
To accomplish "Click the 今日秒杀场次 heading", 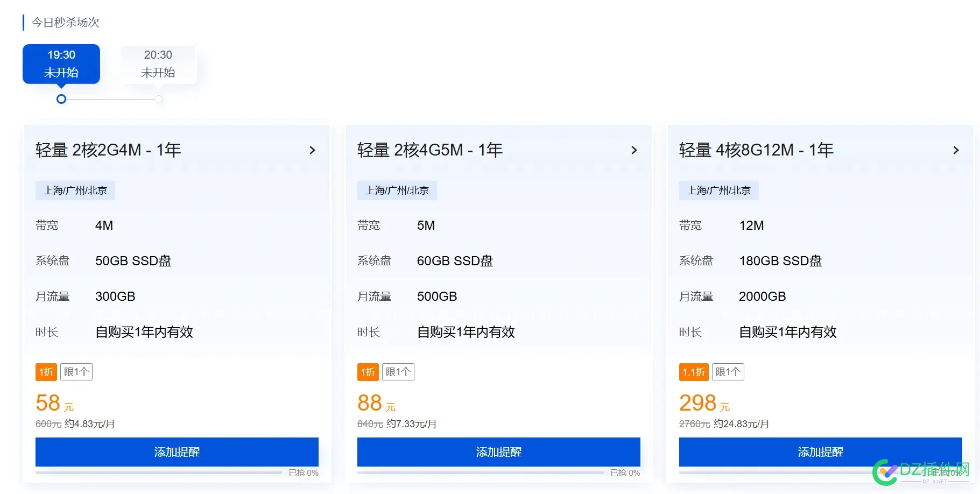I will click(65, 23).
